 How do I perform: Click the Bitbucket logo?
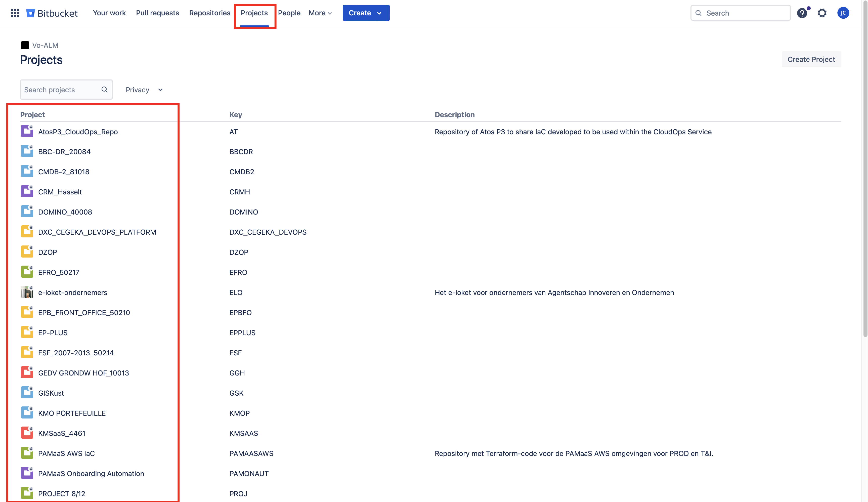click(52, 13)
